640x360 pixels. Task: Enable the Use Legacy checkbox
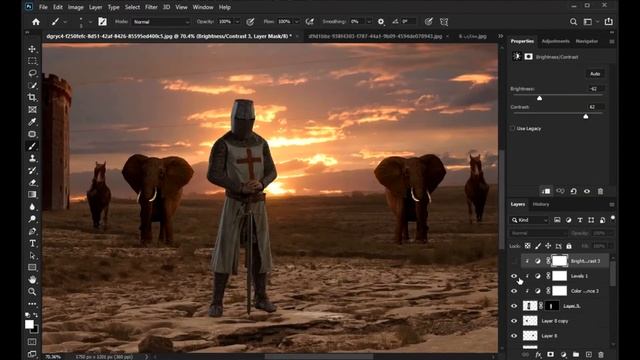click(x=512, y=128)
